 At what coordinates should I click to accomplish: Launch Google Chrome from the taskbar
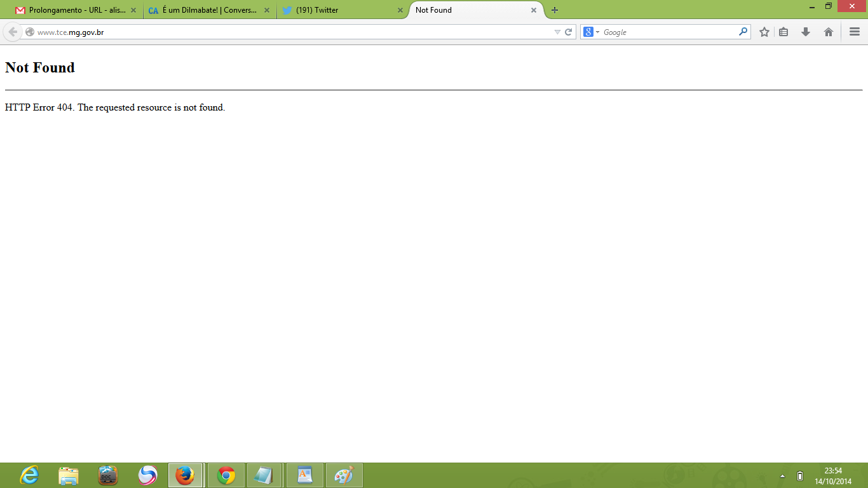(x=226, y=475)
